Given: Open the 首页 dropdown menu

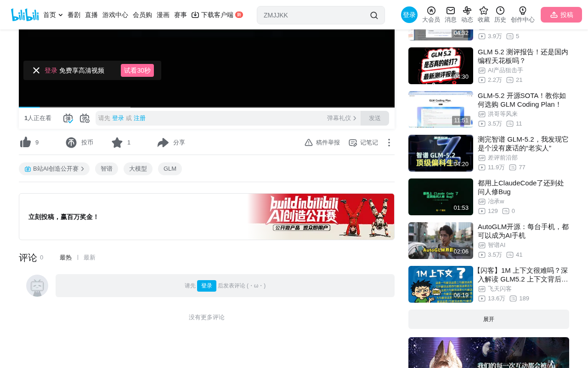Looking at the screenshot, I should tap(53, 15).
